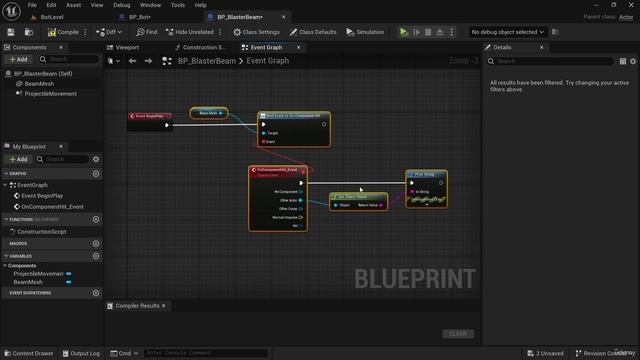Click the debug object find icon

pos(555,32)
